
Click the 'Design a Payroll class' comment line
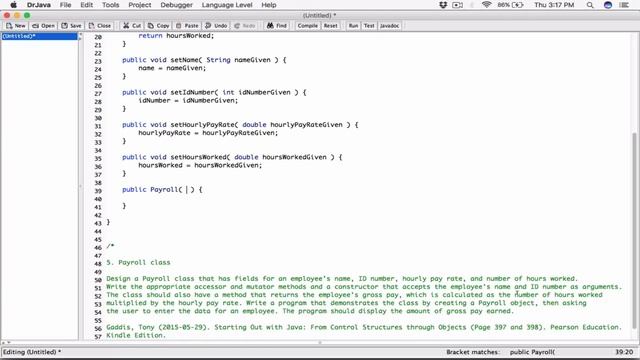tap(342, 279)
